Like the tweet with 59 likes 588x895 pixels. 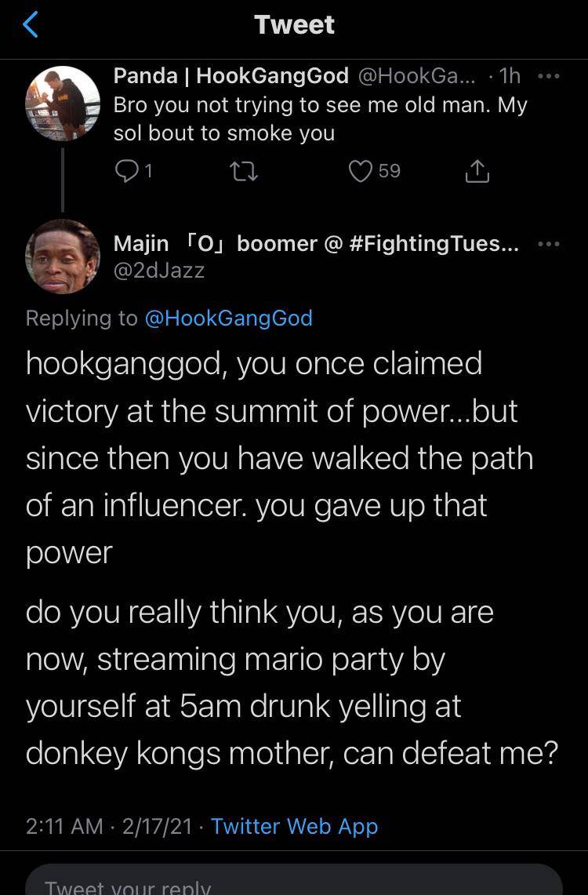click(359, 172)
